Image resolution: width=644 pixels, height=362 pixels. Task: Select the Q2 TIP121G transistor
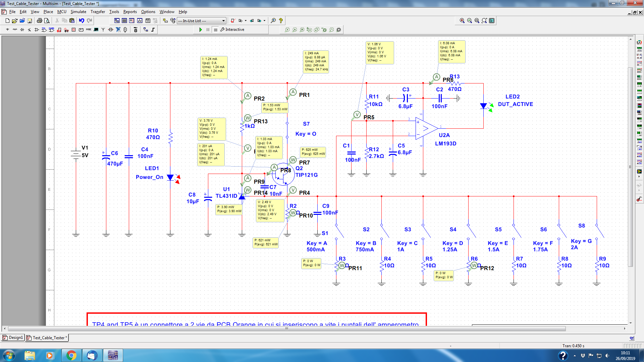[283, 174]
